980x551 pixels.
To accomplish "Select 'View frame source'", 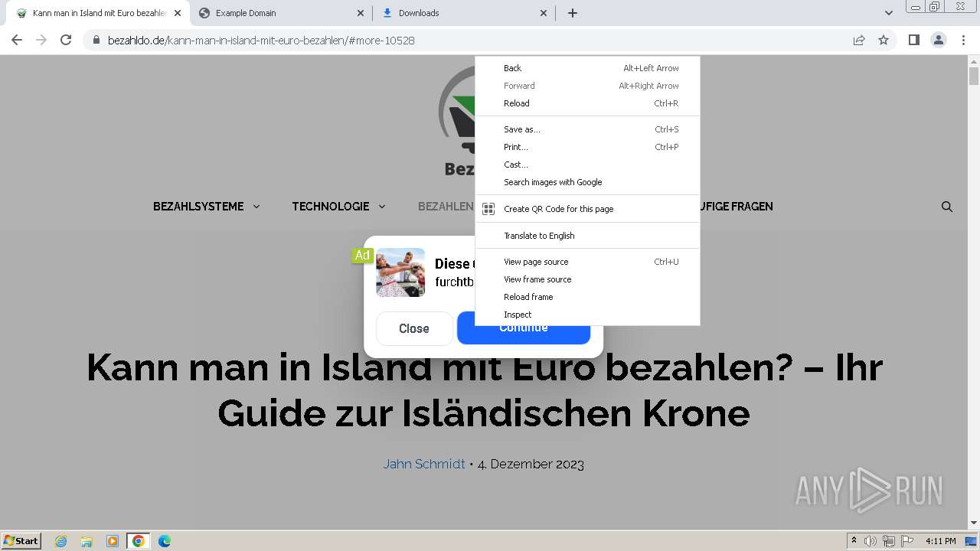I will (587, 279).
